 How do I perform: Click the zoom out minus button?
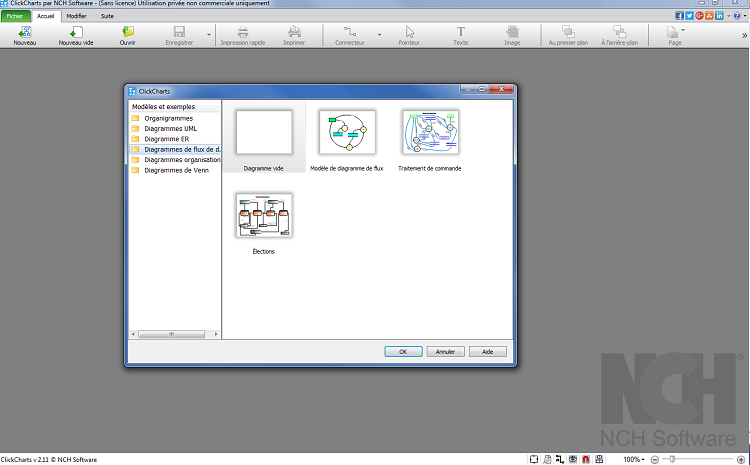pyautogui.click(x=655, y=460)
